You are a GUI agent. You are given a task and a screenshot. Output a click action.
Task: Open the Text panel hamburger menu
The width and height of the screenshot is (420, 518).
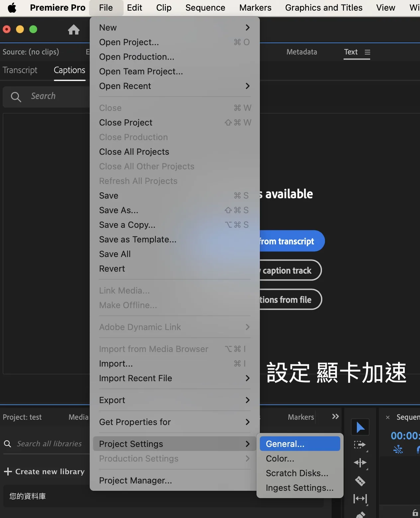click(367, 52)
